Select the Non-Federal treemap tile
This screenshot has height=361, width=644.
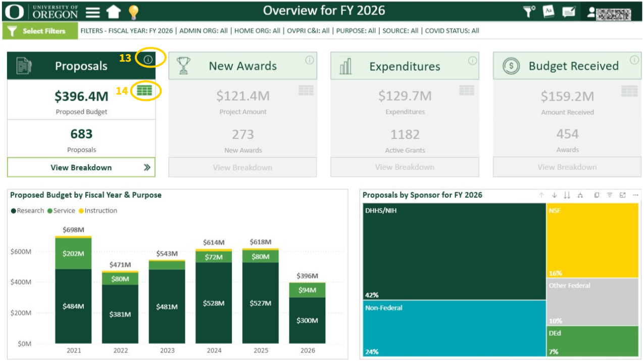454,328
